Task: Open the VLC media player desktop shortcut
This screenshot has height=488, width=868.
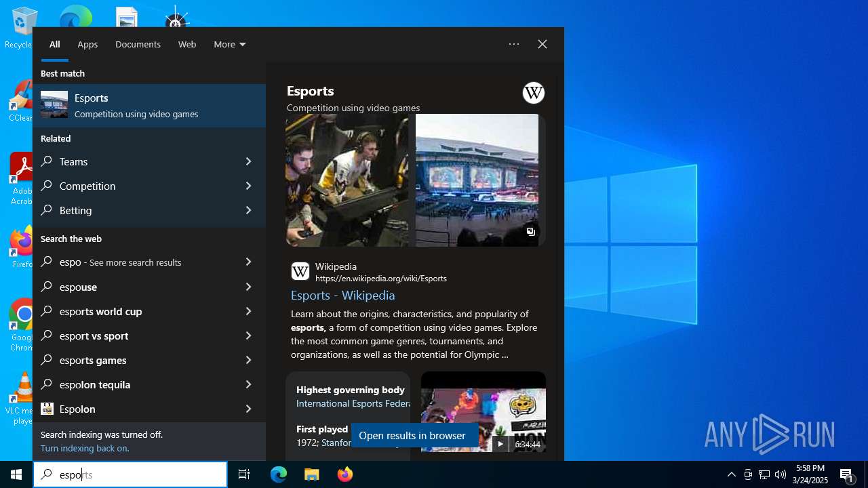Action: (x=21, y=399)
